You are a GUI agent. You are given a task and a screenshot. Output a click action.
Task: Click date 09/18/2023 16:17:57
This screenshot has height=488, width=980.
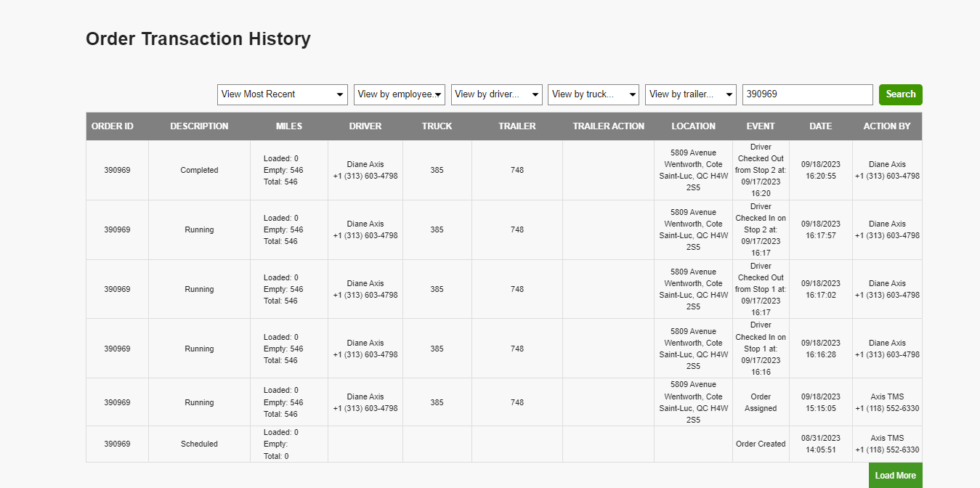pos(821,230)
